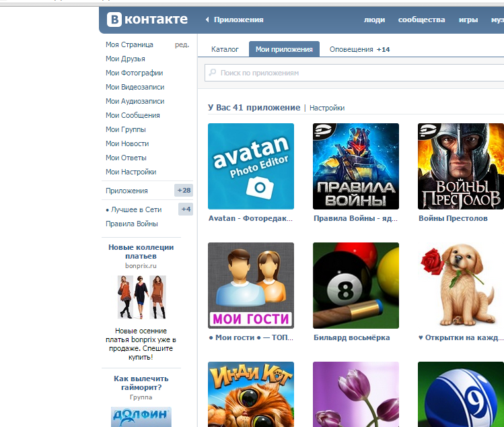This screenshot has height=427, width=504.
Task: Open Мои Друзья
Action: pos(125,59)
